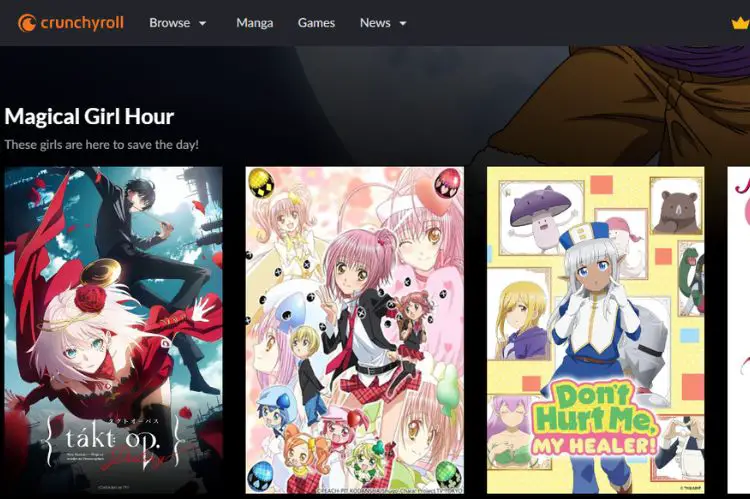This screenshot has height=499, width=750.
Task: Go to the Manga page
Action: coord(254,23)
